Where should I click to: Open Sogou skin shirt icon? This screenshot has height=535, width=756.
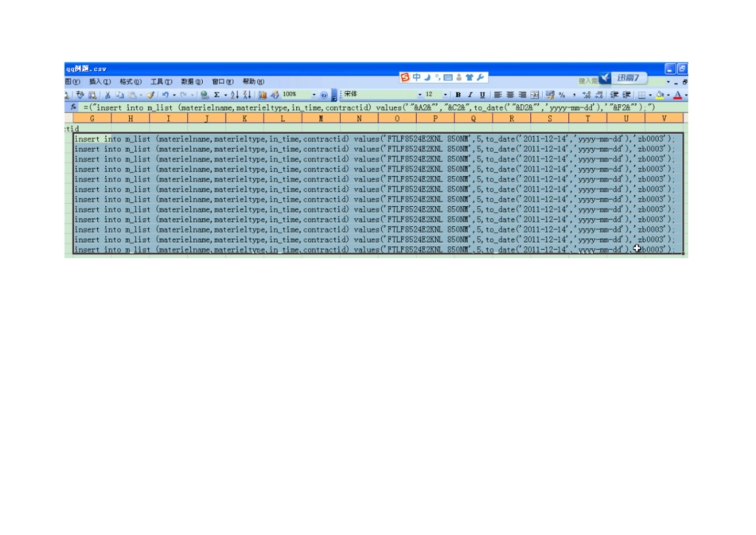coord(470,77)
